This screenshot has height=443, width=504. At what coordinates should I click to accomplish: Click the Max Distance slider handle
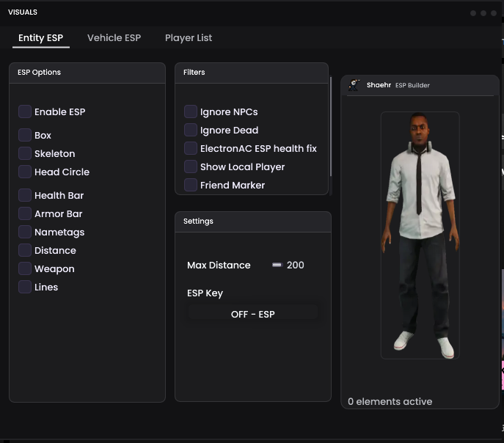(x=277, y=265)
